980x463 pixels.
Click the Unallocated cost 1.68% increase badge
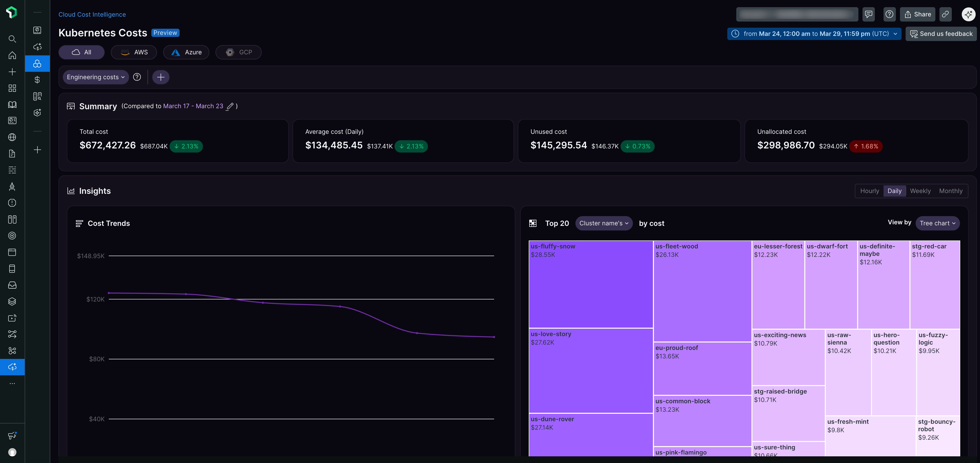click(866, 146)
